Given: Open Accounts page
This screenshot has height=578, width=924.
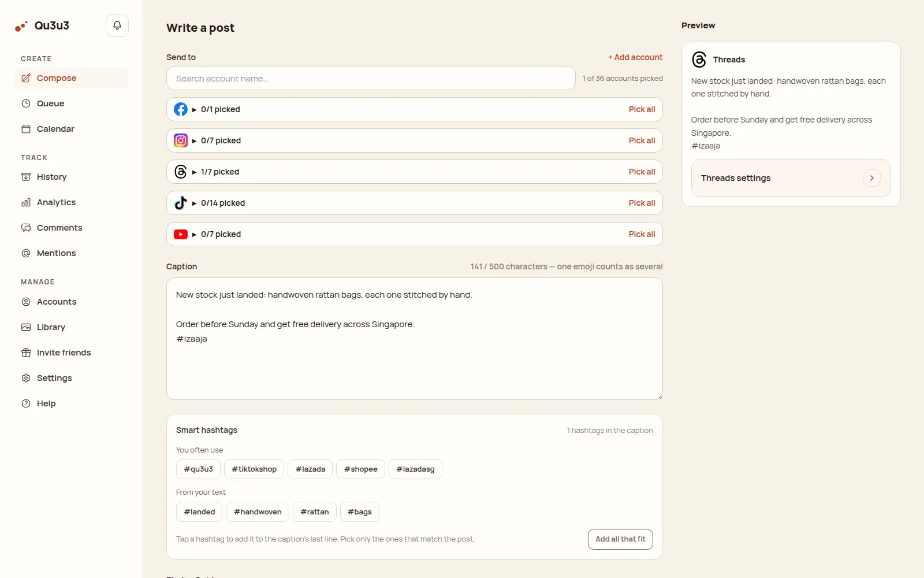Looking at the screenshot, I should (x=71, y=302).
